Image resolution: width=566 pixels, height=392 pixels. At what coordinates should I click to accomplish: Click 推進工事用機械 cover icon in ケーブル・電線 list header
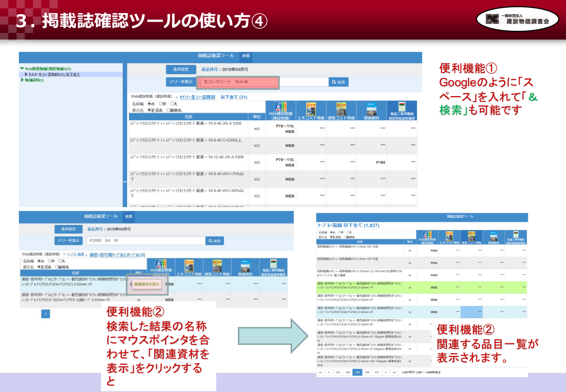(x=516, y=235)
